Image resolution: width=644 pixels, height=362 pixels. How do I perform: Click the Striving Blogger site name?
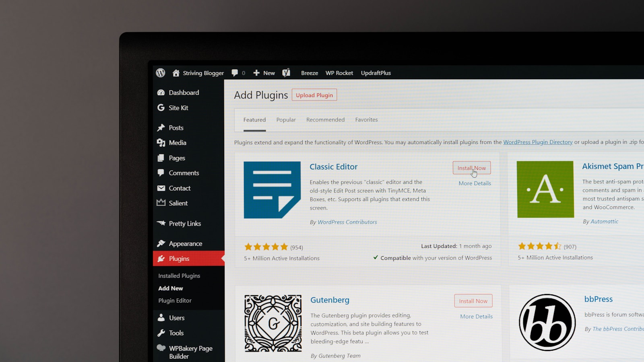tap(203, 73)
